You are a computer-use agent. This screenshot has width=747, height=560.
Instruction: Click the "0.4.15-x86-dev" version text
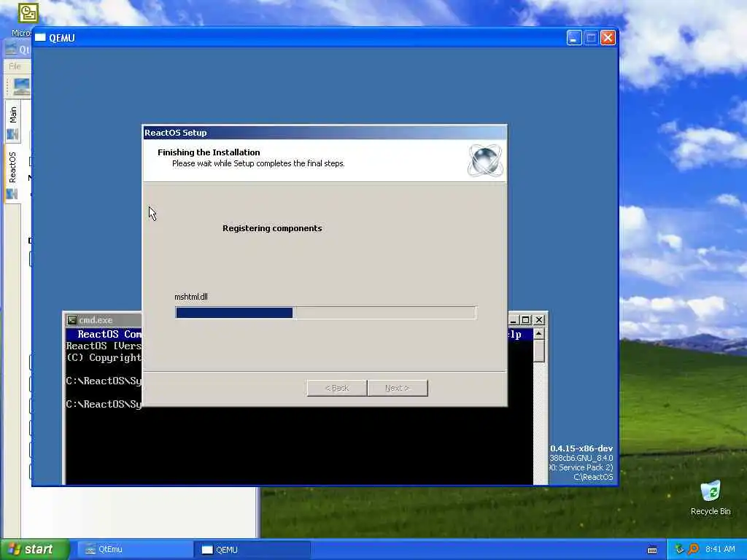[581, 448]
